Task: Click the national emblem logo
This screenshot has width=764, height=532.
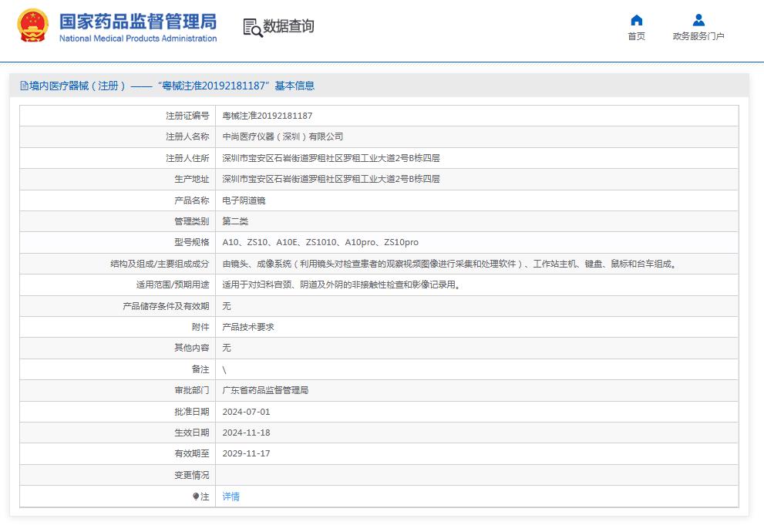Action: (32, 26)
